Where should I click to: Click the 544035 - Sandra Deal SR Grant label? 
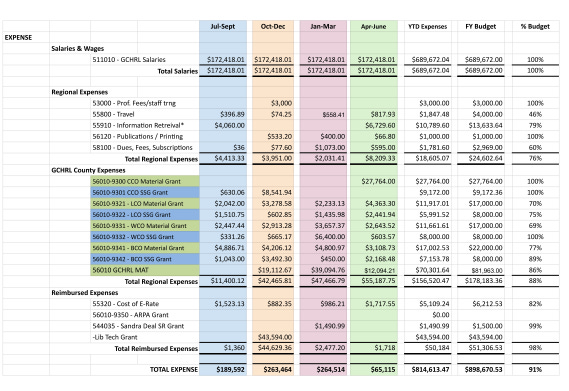coord(138,326)
